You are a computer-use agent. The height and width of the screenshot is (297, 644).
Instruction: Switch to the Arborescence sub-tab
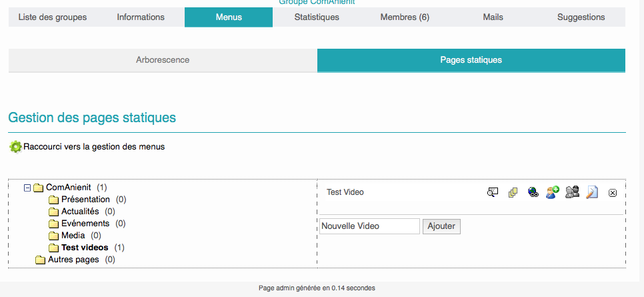[x=163, y=60]
